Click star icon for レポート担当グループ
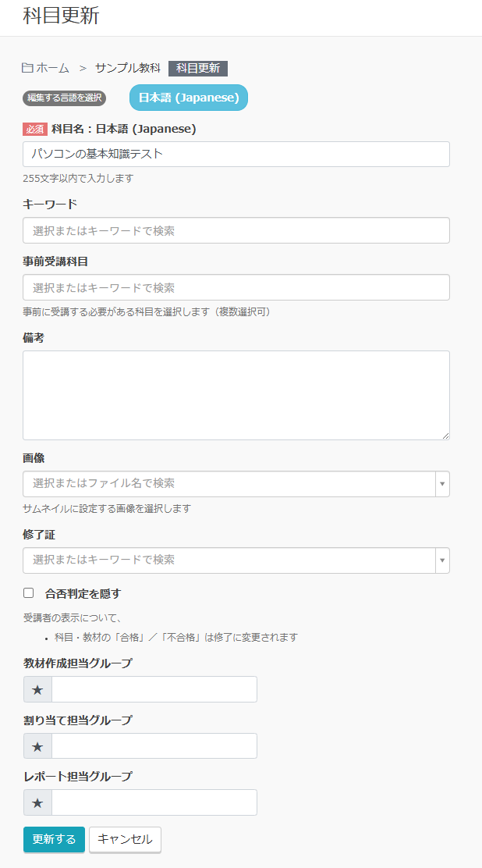The width and height of the screenshot is (482, 868). click(37, 802)
